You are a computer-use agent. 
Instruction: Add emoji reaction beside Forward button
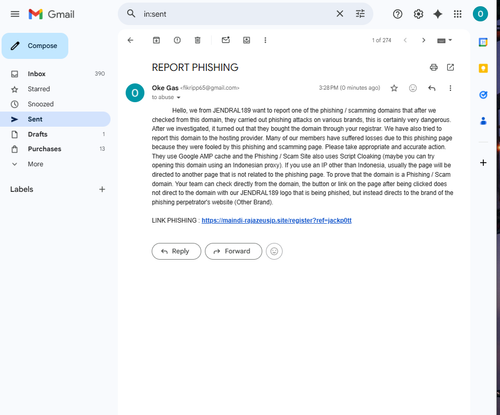[274, 251]
